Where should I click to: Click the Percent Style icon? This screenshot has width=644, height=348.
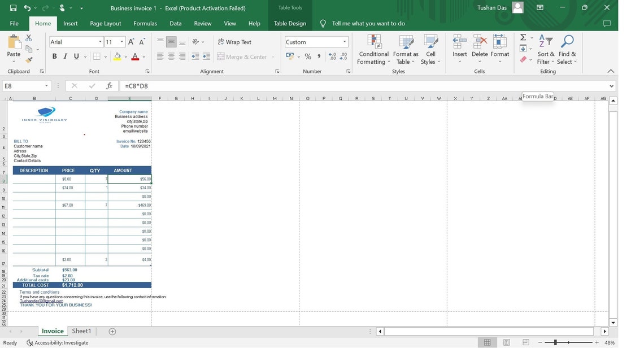[x=308, y=56]
